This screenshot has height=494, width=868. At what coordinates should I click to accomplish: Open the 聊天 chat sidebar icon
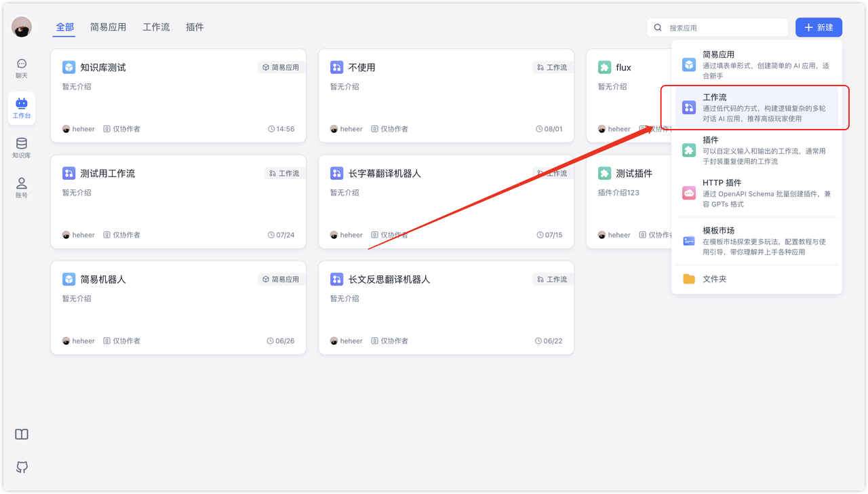click(22, 68)
